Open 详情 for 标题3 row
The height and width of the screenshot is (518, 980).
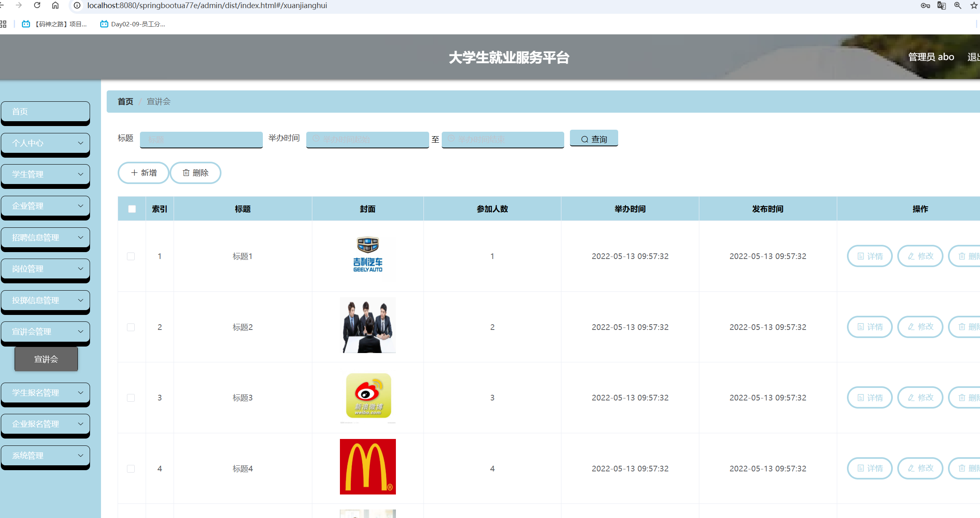pos(870,398)
